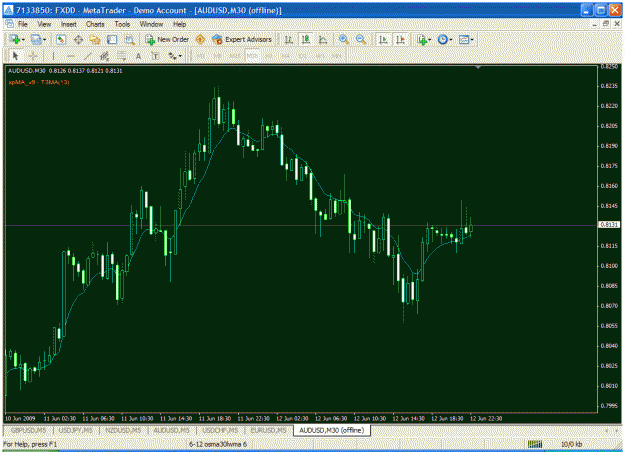The height and width of the screenshot is (452, 625).
Task: Expand the New Chart dropdown arrow
Action: 23,40
